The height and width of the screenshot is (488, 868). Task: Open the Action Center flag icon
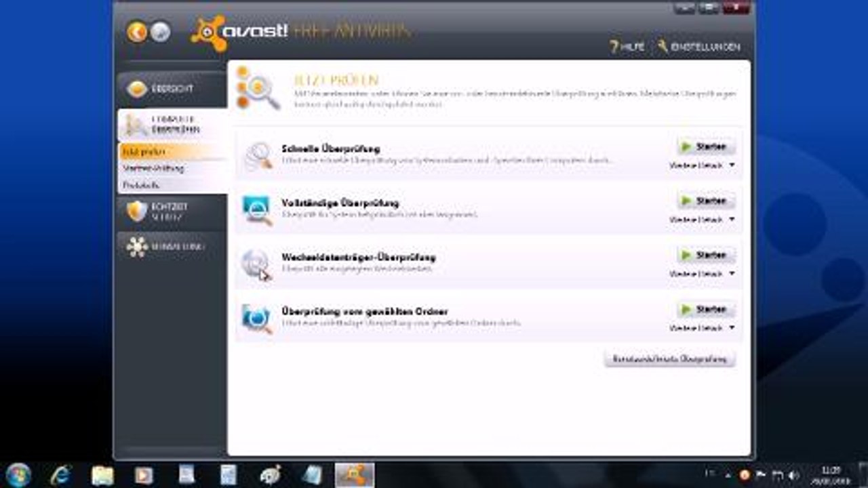pos(761,475)
